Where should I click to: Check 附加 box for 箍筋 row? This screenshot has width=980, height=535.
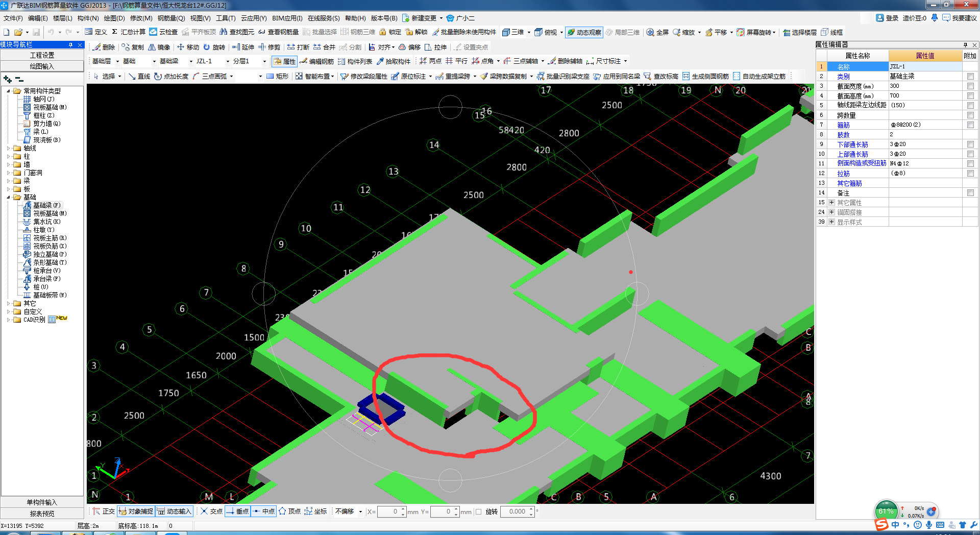[970, 125]
